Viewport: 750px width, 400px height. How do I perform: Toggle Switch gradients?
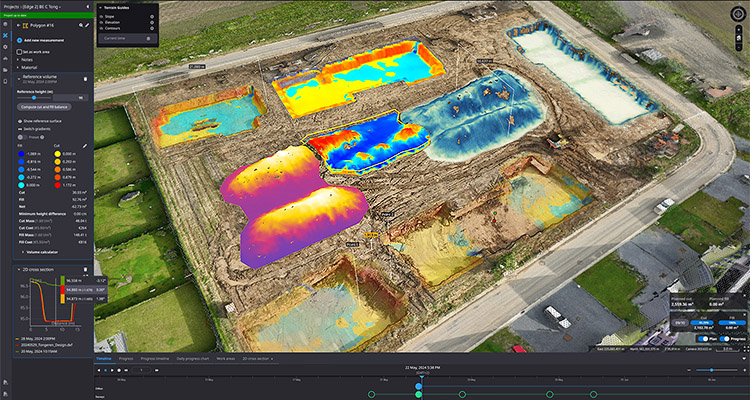[19, 129]
